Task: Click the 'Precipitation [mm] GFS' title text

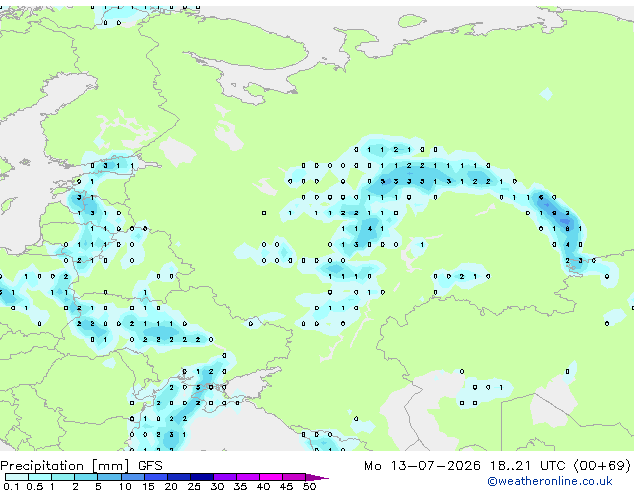Action: point(81,466)
